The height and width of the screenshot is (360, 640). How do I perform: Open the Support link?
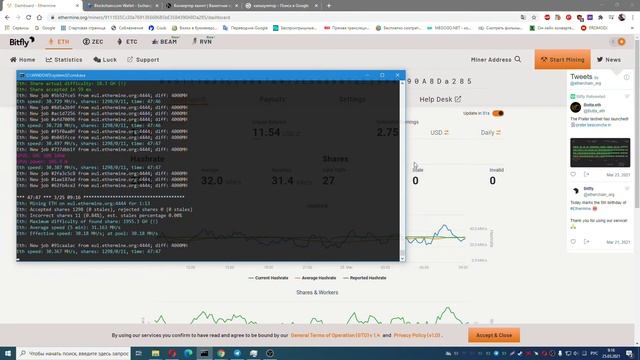(143, 60)
